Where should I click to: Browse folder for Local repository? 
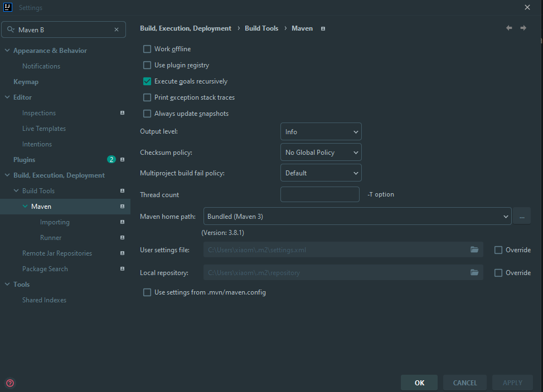(474, 273)
